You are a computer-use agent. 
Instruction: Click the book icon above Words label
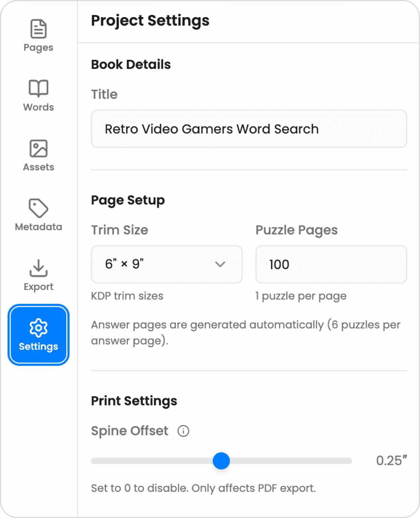[38, 89]
